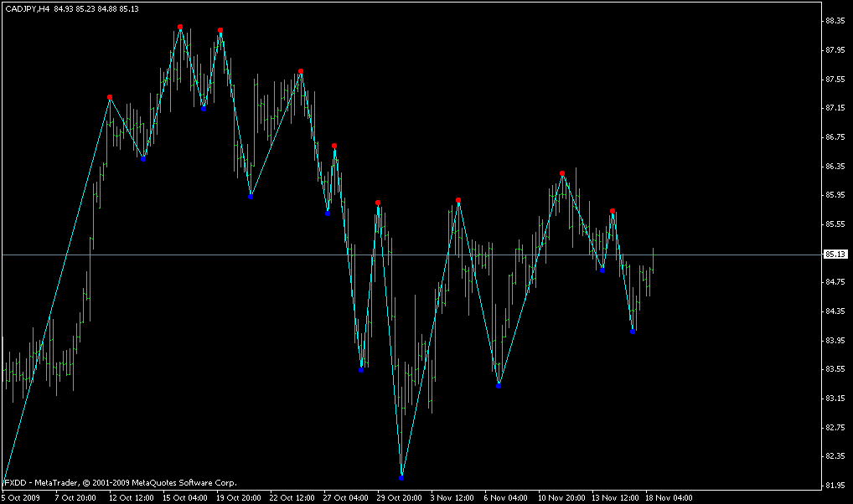The height and width of the screenshot is (504, 853).
Task: Click the red peak marker near 10 Nov
Action: click(x=562, y=173)
